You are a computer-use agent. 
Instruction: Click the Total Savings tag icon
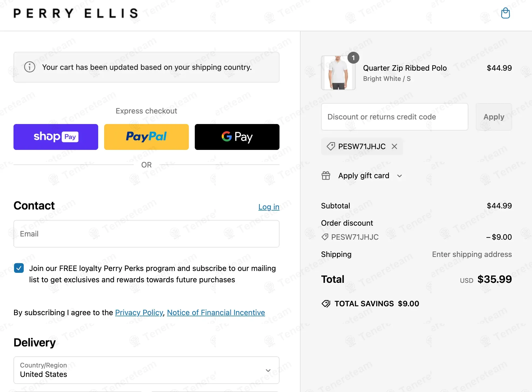click(326, 304)
